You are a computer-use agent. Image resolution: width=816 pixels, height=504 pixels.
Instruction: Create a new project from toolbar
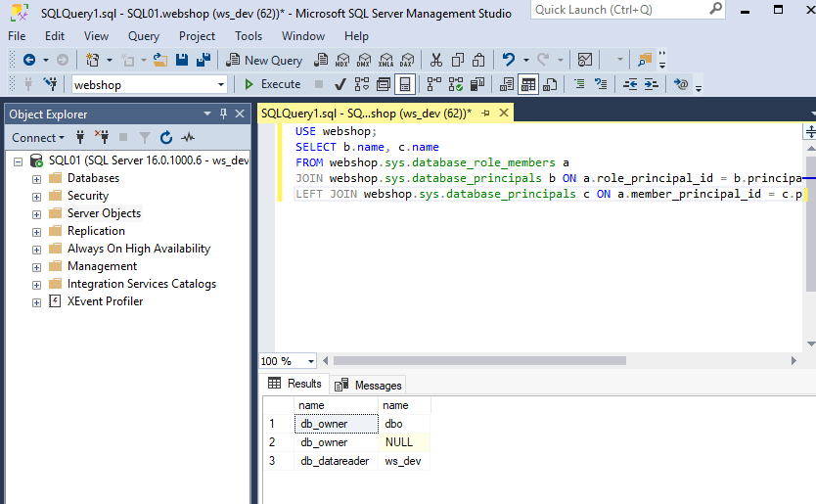point(92,60)
